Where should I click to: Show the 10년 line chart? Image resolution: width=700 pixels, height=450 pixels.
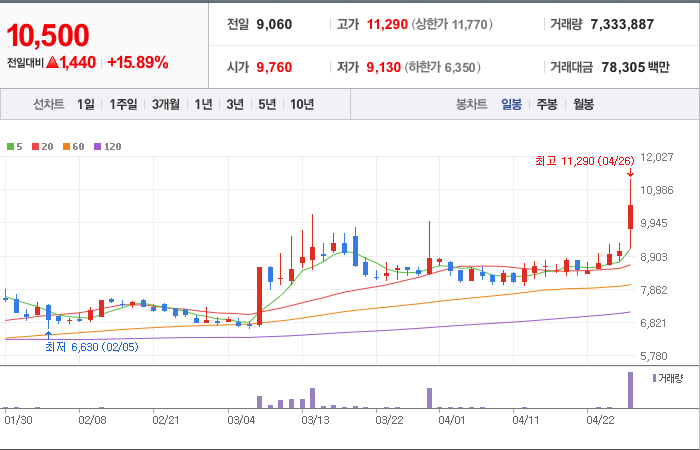302,104
